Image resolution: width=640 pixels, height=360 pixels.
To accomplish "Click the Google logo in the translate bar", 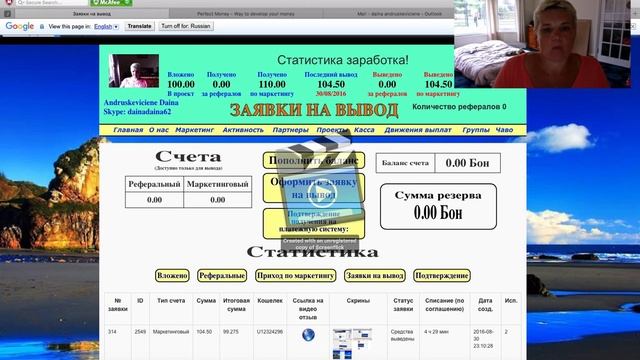I will coord(20,27).
